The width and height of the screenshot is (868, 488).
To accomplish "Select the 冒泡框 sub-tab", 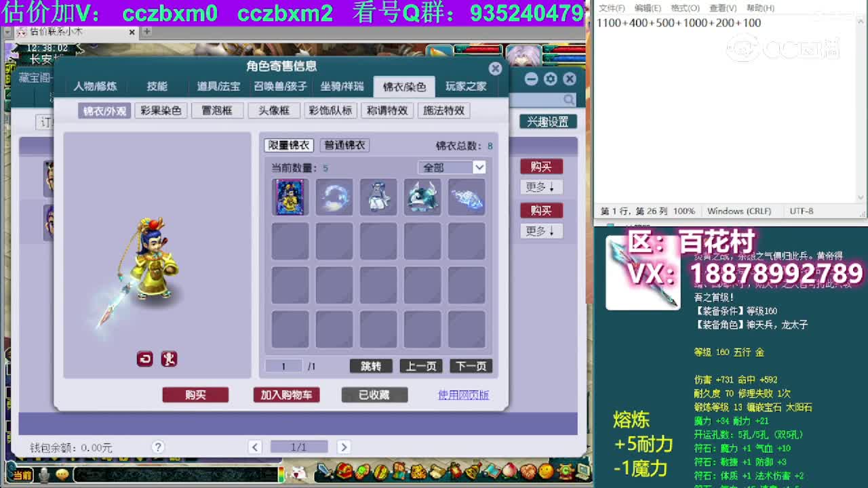I will point(217,110).
